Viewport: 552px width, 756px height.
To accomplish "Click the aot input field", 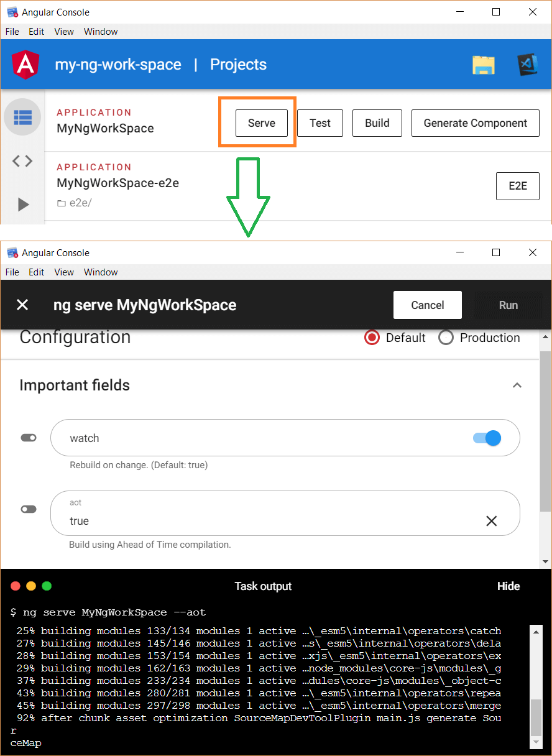I will tap(285, 514).
